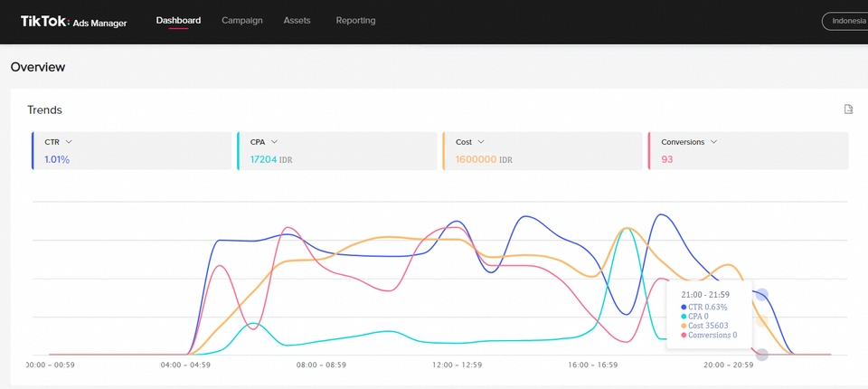Expand the Cost metric dropdown
This screenshot has width=868, height=389.
pyautogui.click(x=480, y=142)
